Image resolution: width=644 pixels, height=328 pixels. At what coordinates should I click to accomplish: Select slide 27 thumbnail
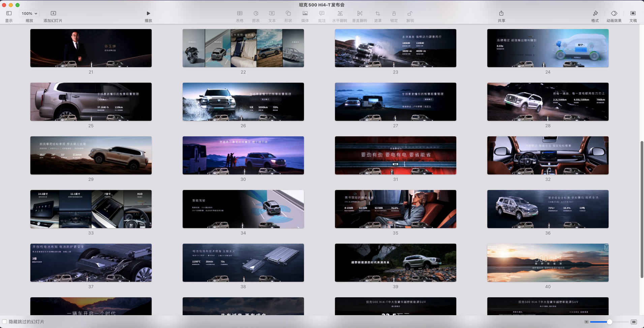pos(396,102)
